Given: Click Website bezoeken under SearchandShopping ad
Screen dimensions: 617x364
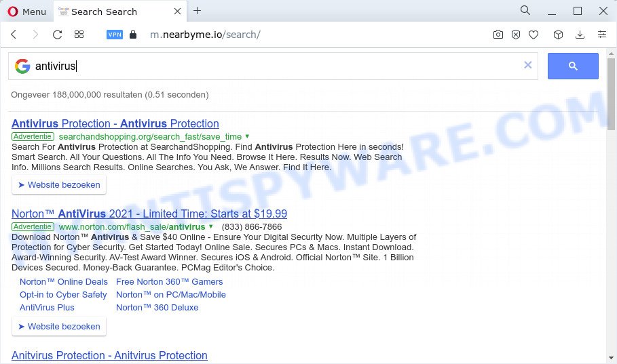Looking at the screenshot, I should pos(59,185).
